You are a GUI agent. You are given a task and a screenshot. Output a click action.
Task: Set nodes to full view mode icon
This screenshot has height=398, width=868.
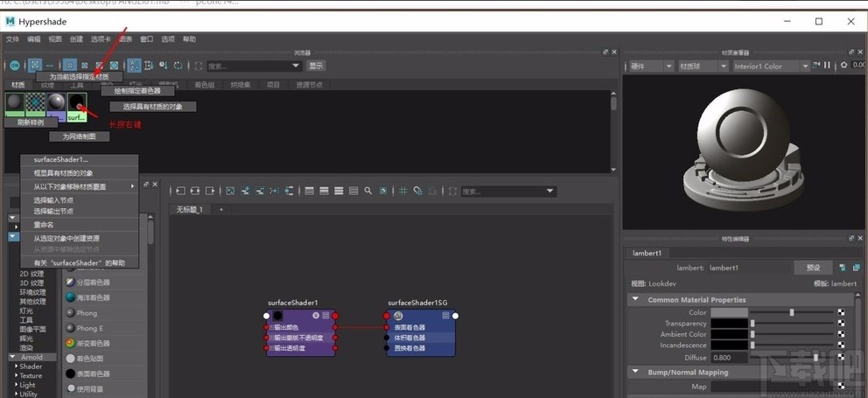click(x=339, y=191)
